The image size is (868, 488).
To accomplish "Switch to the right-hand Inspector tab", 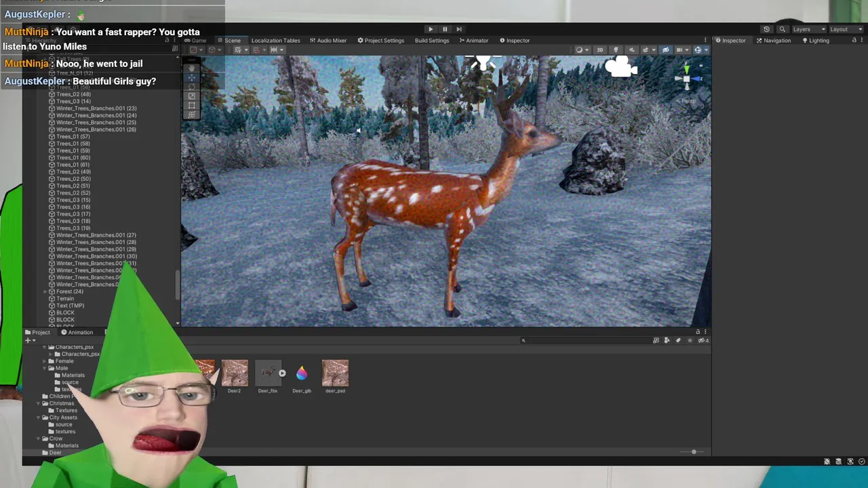I will (730, 41).
